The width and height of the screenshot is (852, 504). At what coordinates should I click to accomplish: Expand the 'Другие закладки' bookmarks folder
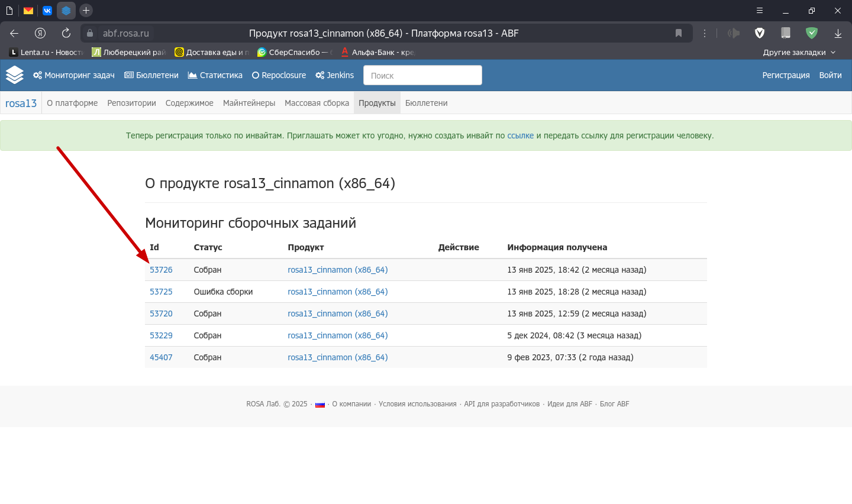coord(799,52)
